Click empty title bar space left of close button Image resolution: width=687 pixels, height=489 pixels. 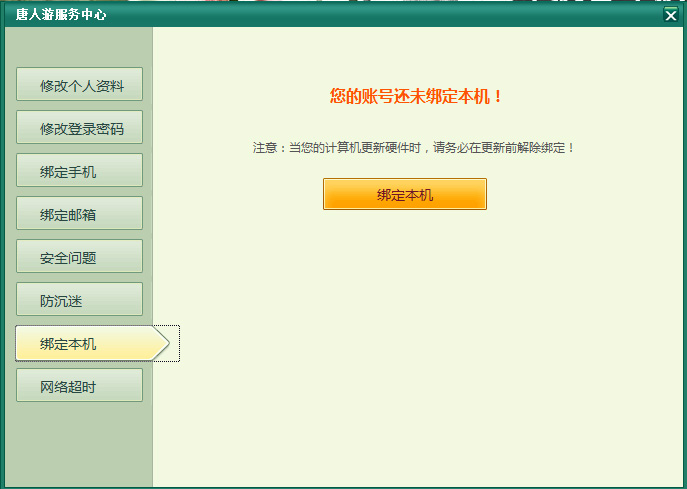400,14
